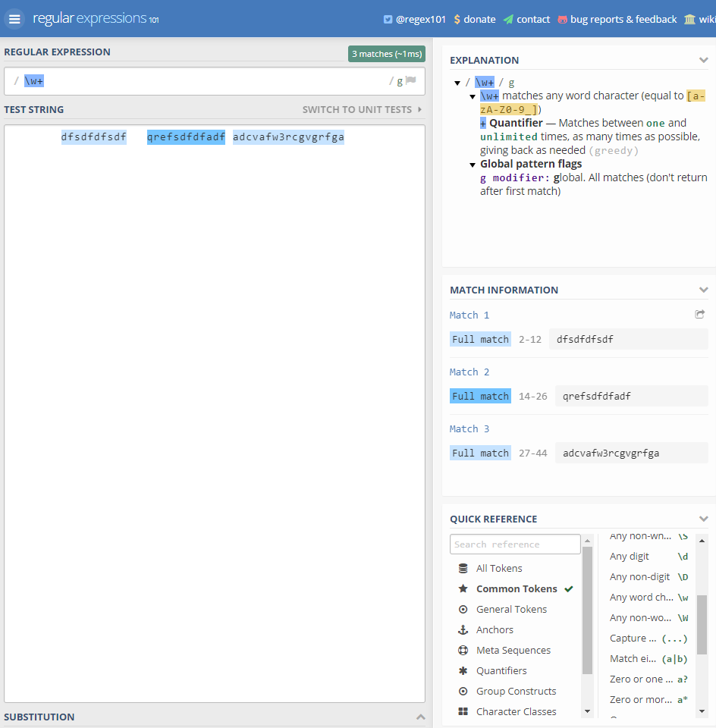The width and height of the screenshot is (716, 728).
Task: Click the General Tokens circle icon
Action: pyautogui.click(x=463, y=609)
